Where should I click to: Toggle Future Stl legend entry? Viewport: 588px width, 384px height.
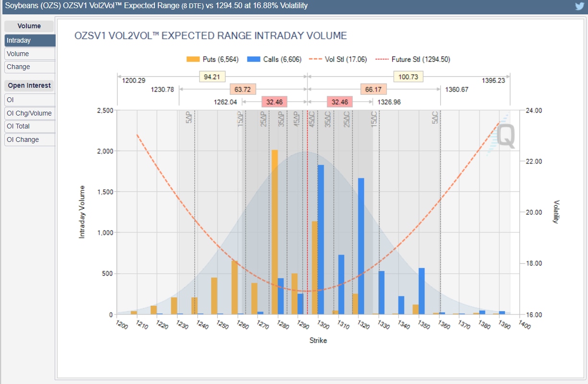(412, 59)
